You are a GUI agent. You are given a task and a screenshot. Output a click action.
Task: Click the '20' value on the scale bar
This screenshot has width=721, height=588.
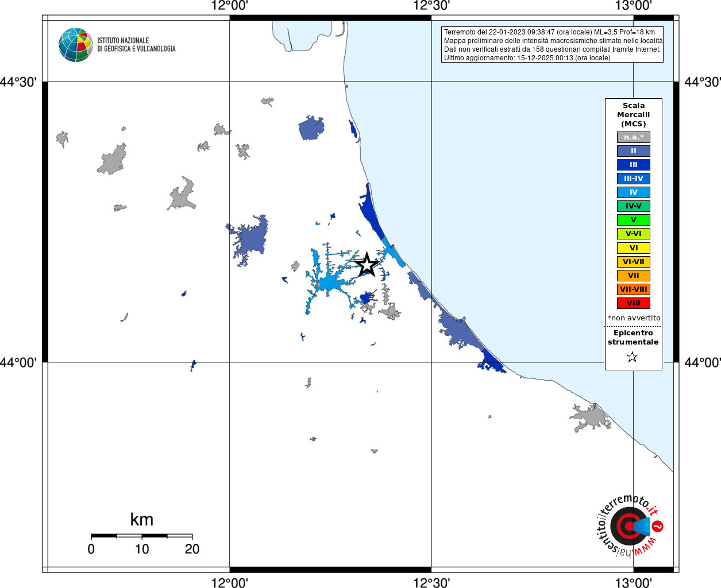192,549
